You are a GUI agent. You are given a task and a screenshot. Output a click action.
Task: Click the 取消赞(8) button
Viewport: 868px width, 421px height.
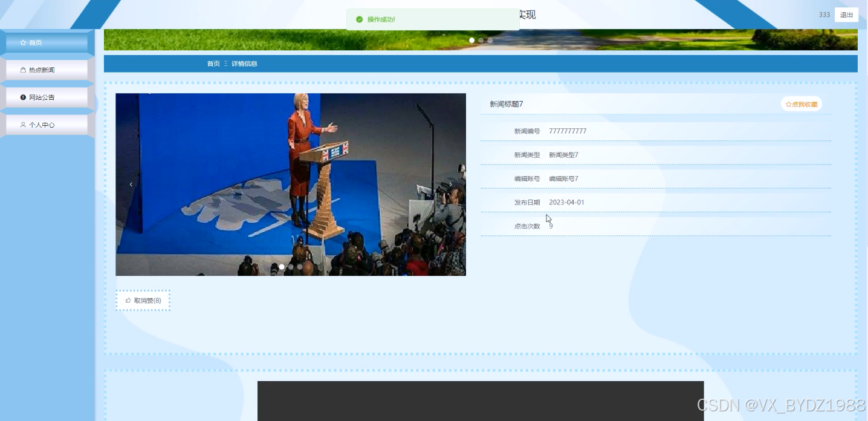tap(143, 301)
